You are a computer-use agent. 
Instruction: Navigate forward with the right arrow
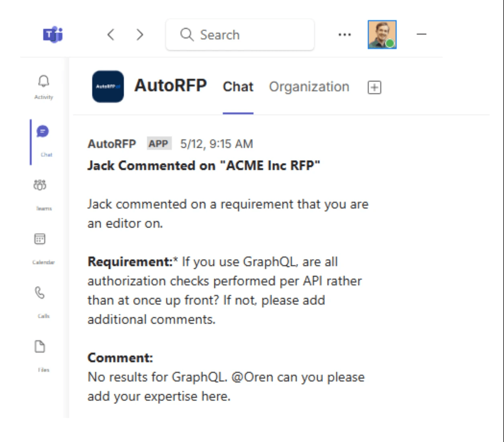[x=140, y=35]
